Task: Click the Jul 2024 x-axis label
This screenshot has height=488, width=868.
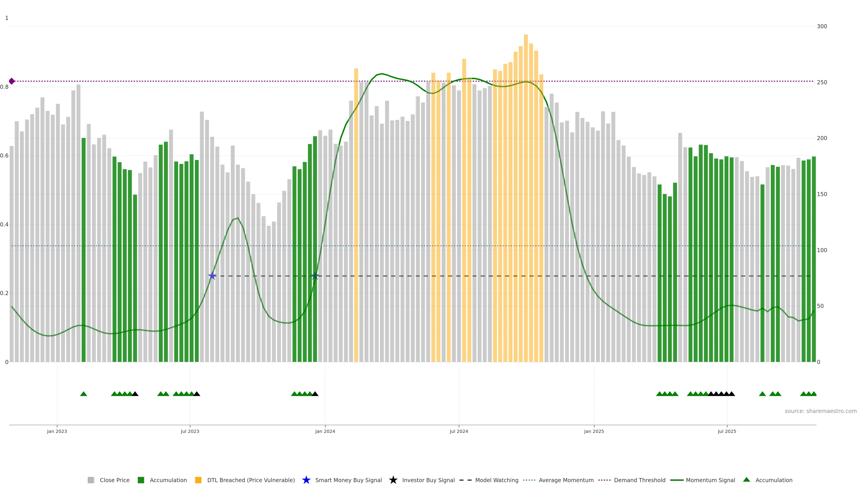Action: 459,431
